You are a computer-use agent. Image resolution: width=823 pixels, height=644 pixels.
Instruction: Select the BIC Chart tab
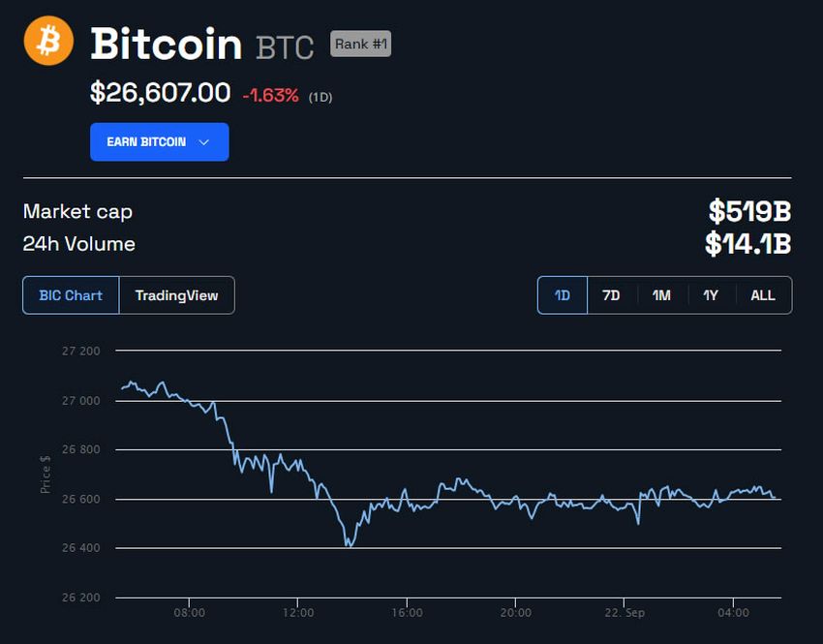[69, 294]
